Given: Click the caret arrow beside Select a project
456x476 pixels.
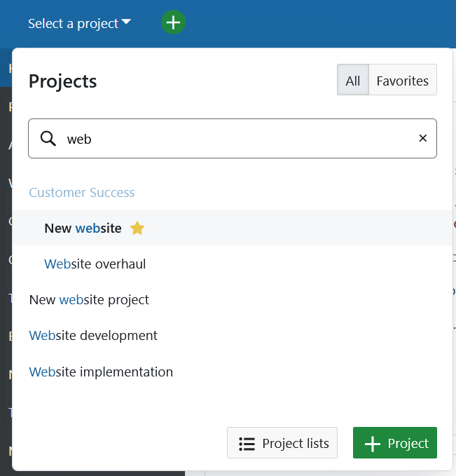Looking at the screenshot, I should (126, 22).
